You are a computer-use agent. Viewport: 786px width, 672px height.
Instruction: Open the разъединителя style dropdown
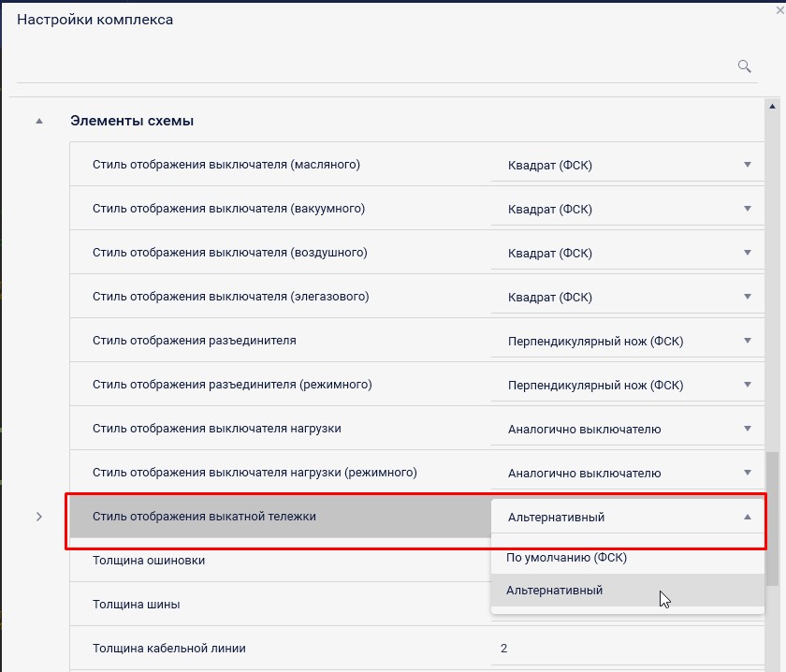747,341
